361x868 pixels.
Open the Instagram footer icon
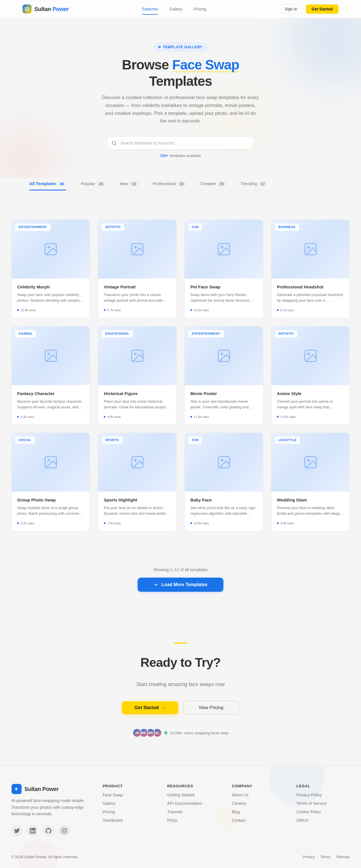pyautogui.click(x=64, y=830)
